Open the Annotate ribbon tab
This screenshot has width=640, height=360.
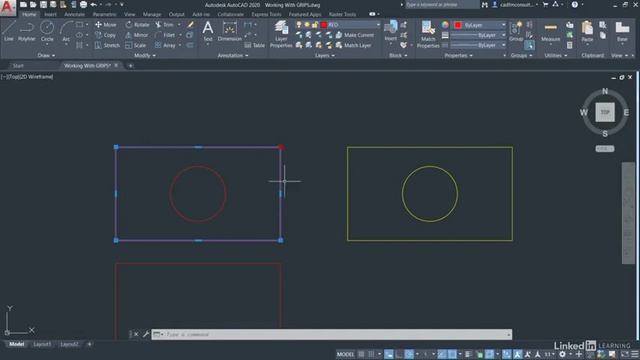click(x=74, y=14)
